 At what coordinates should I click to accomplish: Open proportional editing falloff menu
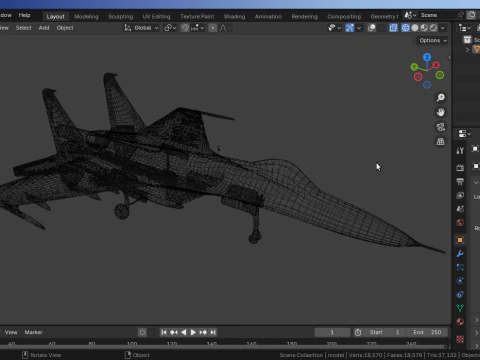(224, 28)
